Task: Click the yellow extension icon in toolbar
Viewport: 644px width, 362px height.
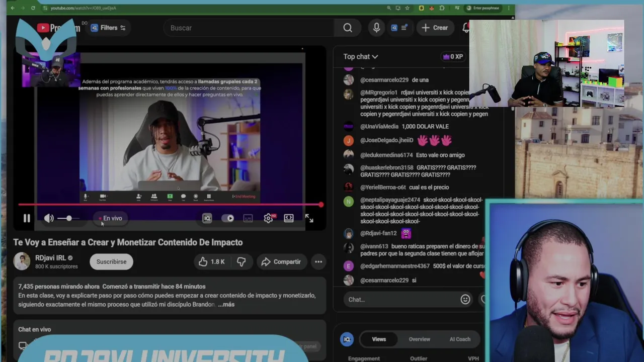Action: click(421, 8)
